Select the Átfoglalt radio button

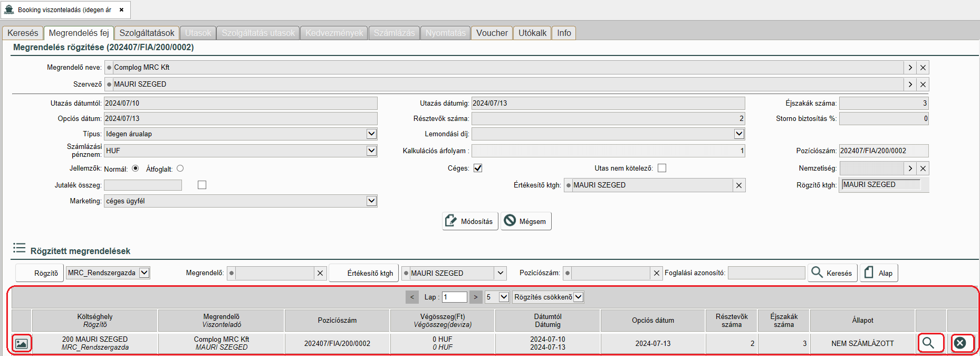click(180, 168)
